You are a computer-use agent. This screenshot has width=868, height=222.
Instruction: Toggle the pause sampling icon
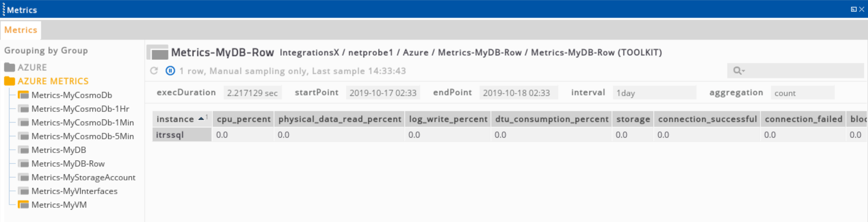click(170, 71)
